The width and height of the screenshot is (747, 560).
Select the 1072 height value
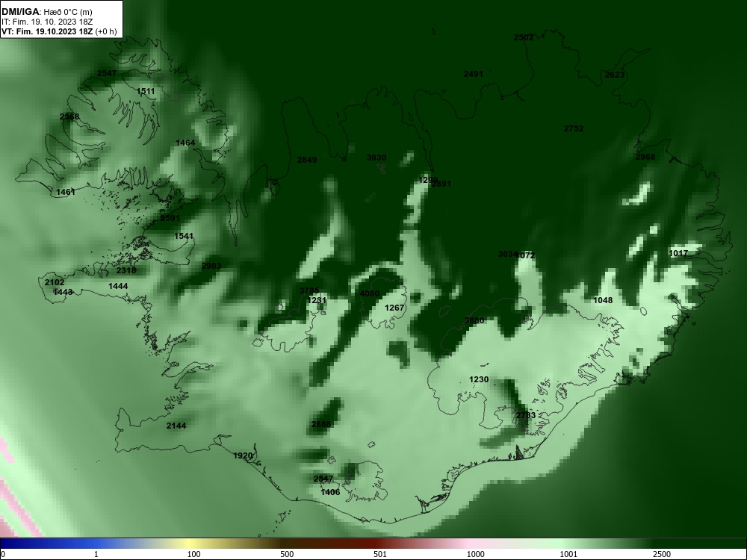pyautogui.click(x=526, y=255)
